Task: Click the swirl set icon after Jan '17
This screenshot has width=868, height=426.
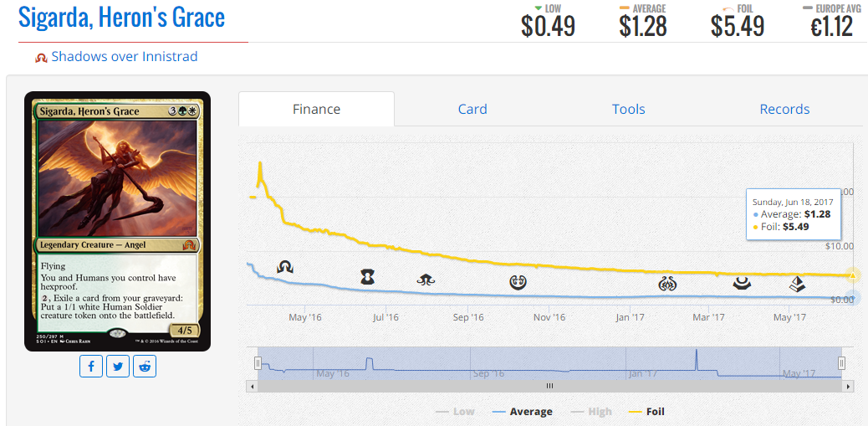Action: click(667, 285)
